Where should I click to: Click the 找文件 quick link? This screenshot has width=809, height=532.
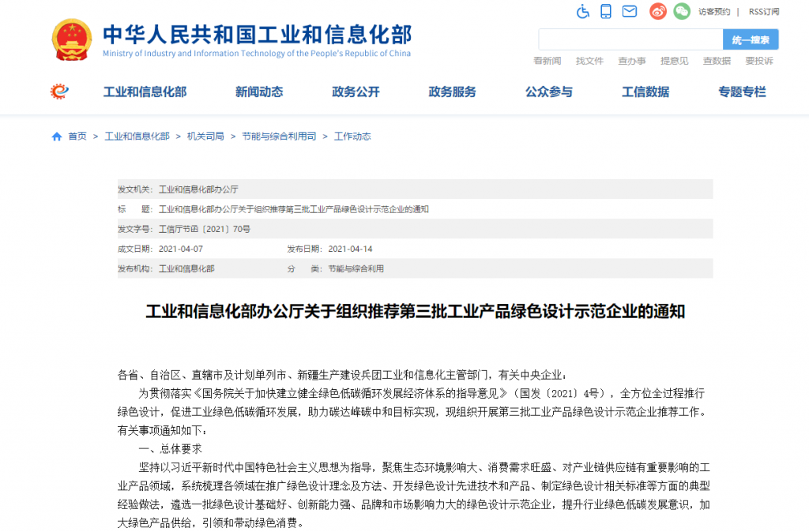coord(589,60)
